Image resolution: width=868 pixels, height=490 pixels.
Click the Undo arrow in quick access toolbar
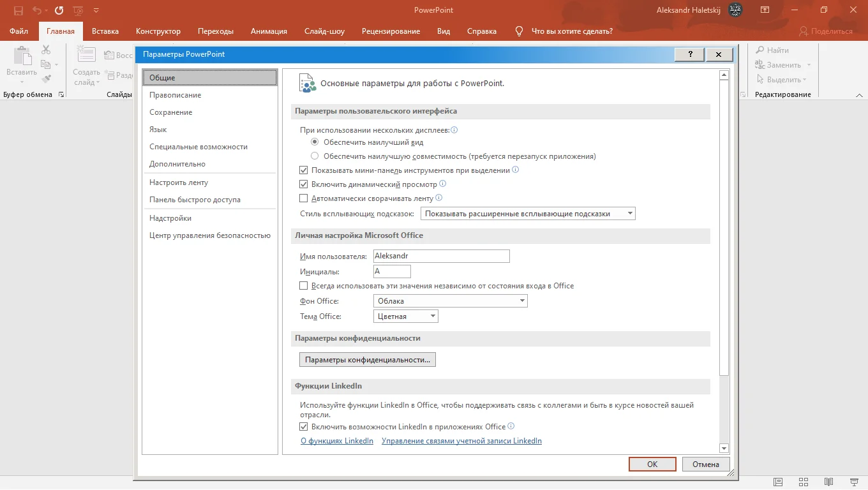(x=36, y=11)
